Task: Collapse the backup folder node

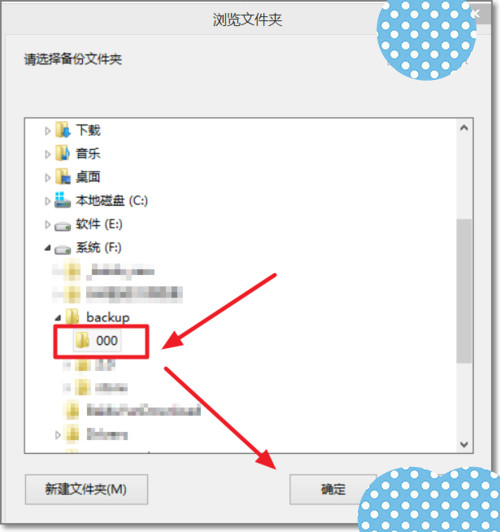Action: [58, 318]
